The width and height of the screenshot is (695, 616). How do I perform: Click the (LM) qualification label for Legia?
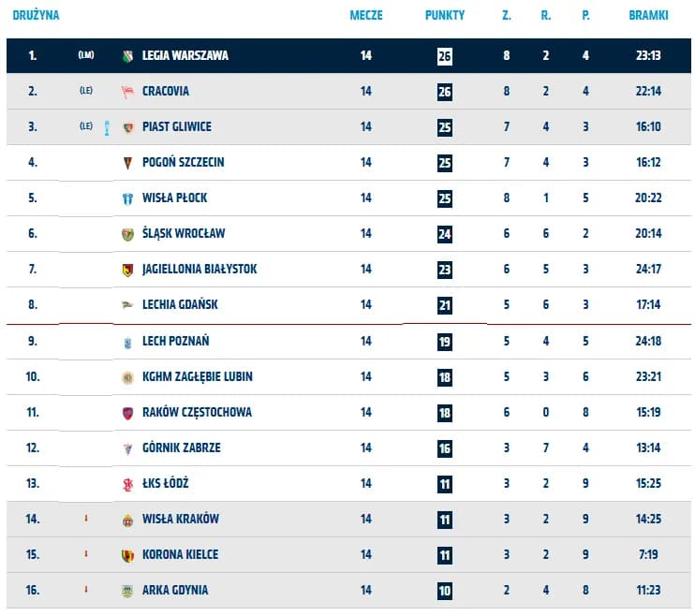tap(86, 56)
